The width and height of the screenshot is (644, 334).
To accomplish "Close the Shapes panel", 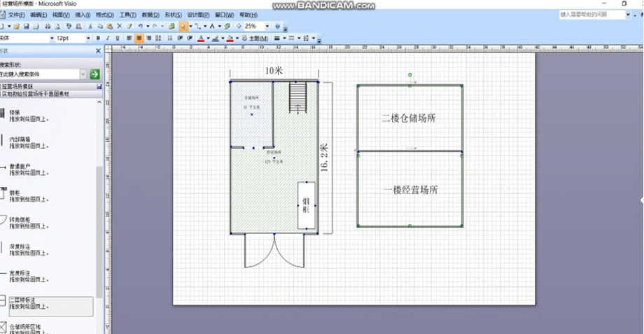I will 98,51.
